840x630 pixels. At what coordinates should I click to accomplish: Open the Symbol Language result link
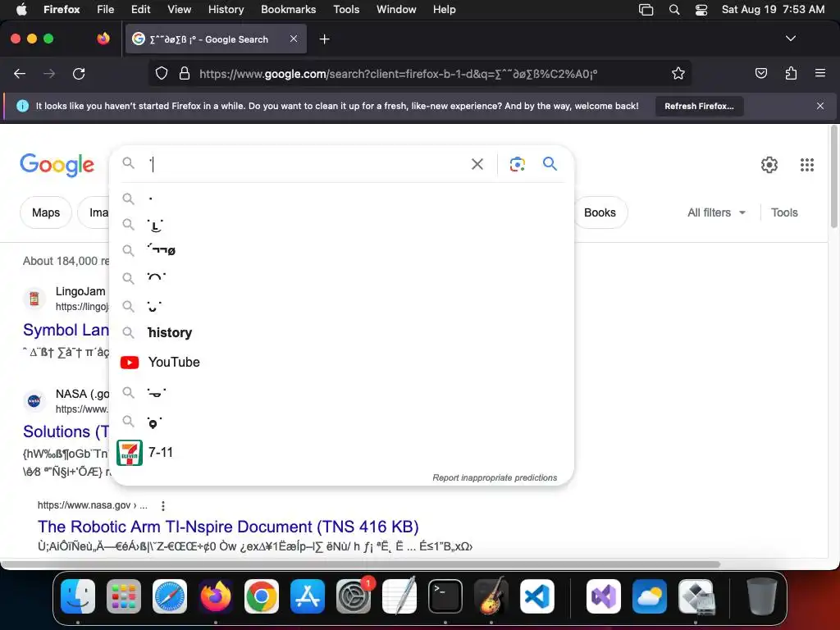click(x=66, y=330)
